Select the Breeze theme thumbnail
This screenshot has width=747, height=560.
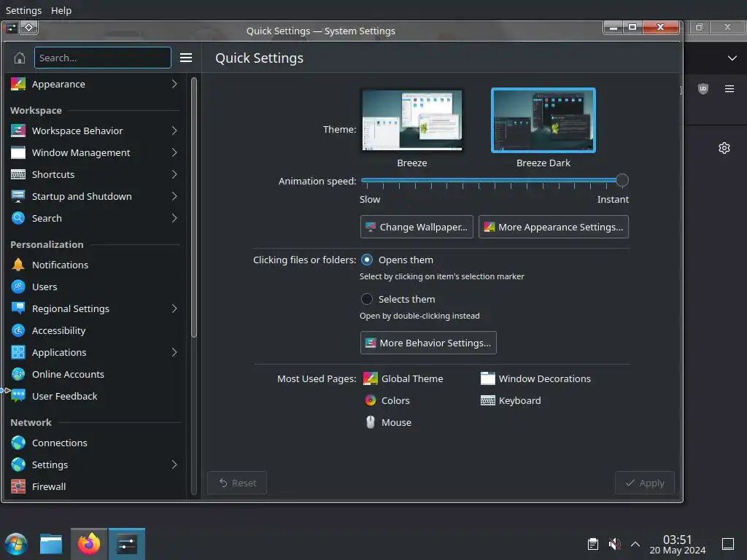click(412, 120)
